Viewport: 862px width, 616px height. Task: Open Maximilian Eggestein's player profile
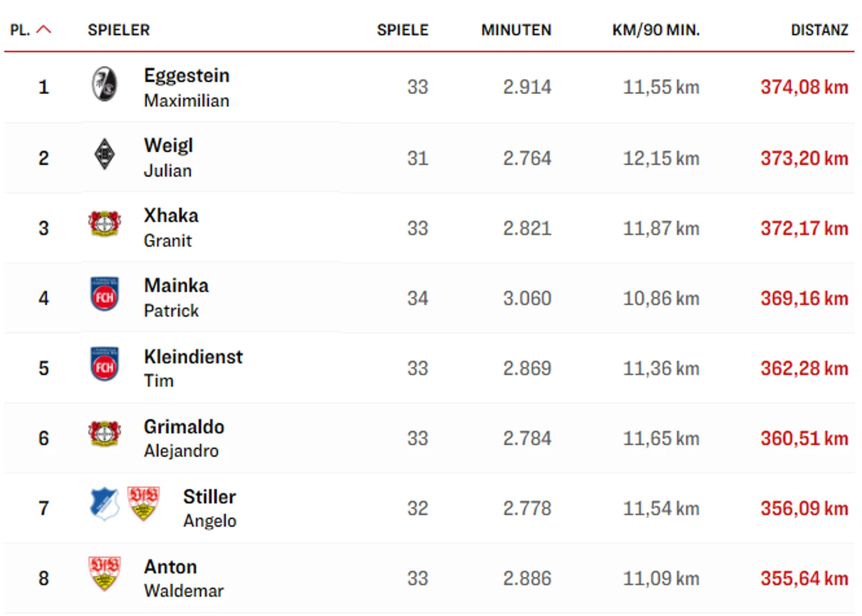[x=187, y=87]
